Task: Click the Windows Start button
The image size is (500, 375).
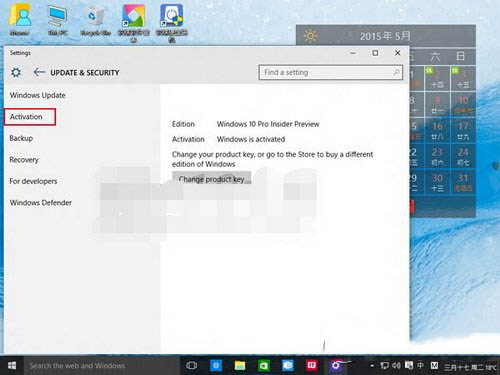Action: (x=12, y=365)
